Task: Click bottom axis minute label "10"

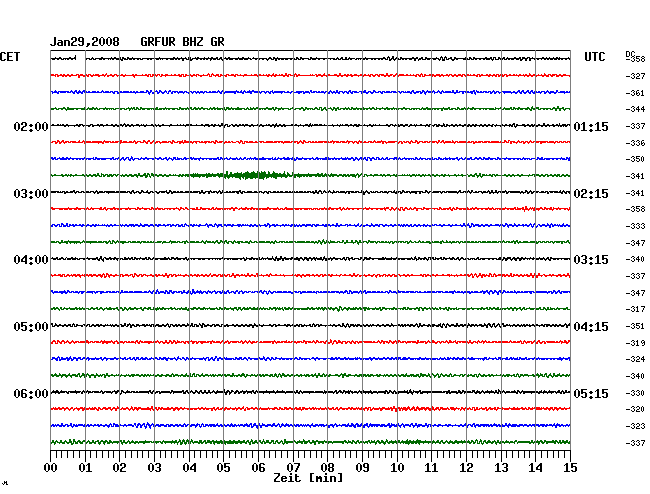Action: coord(397,468)
